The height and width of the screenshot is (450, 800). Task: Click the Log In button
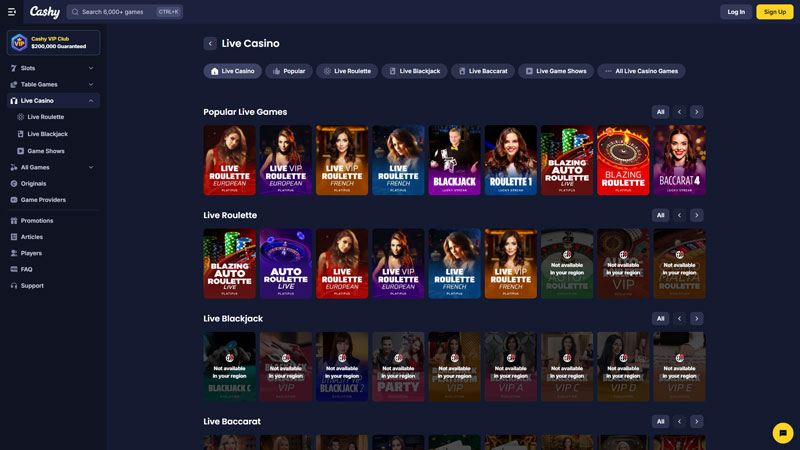point(736,12)
